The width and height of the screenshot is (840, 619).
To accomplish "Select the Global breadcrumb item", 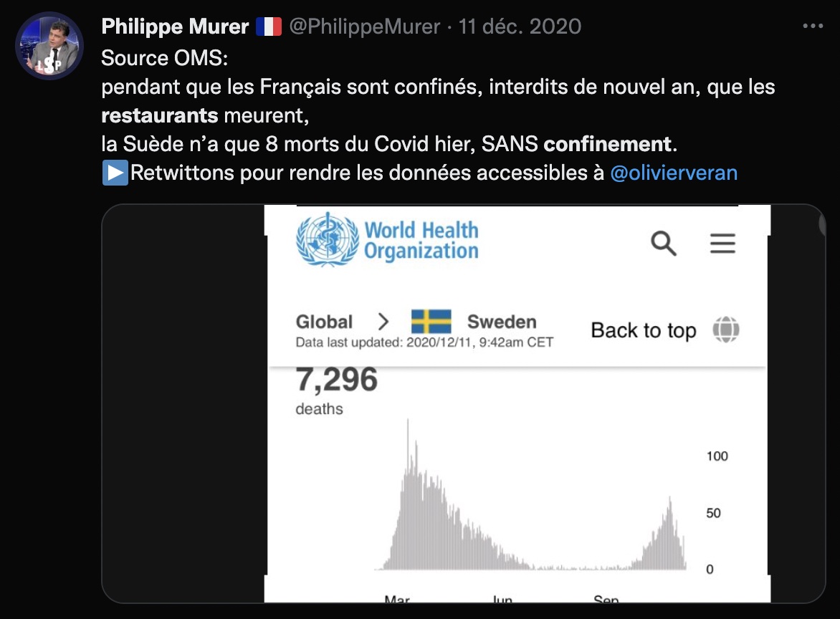I will click(x=324, y=322).
